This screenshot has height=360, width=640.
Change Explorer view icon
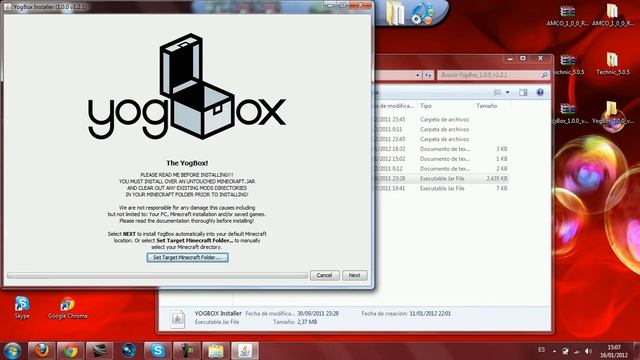click(497, 93)
